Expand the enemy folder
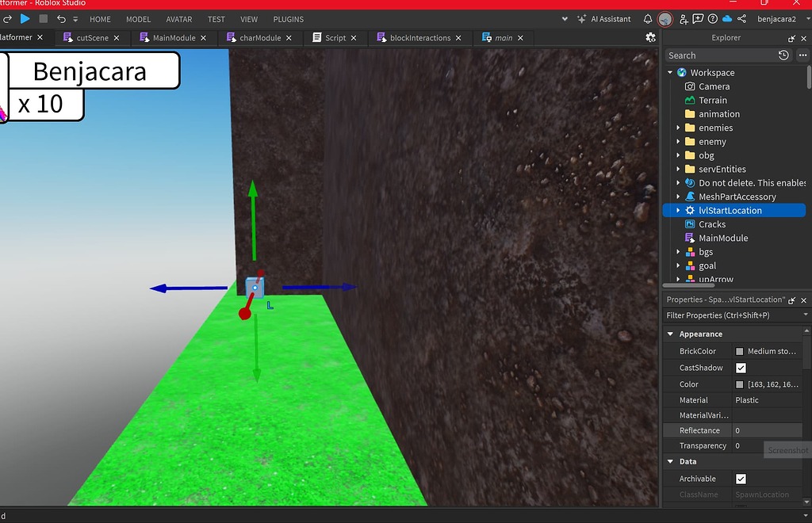812x523 pixels. [678, 141]
